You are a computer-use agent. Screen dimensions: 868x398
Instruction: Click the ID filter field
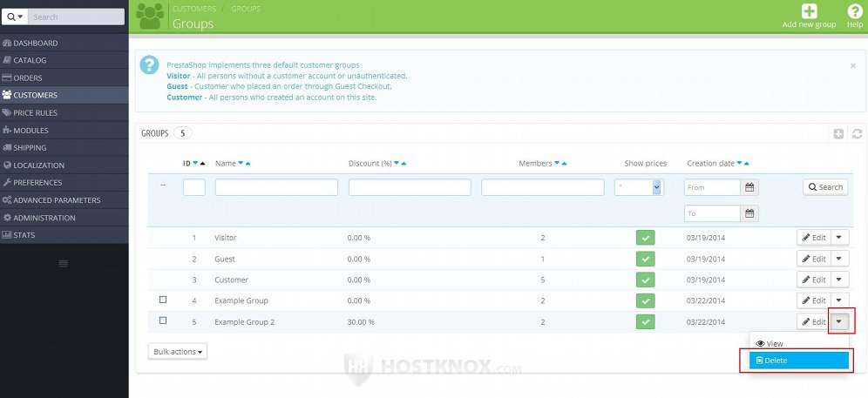(194, 187)
